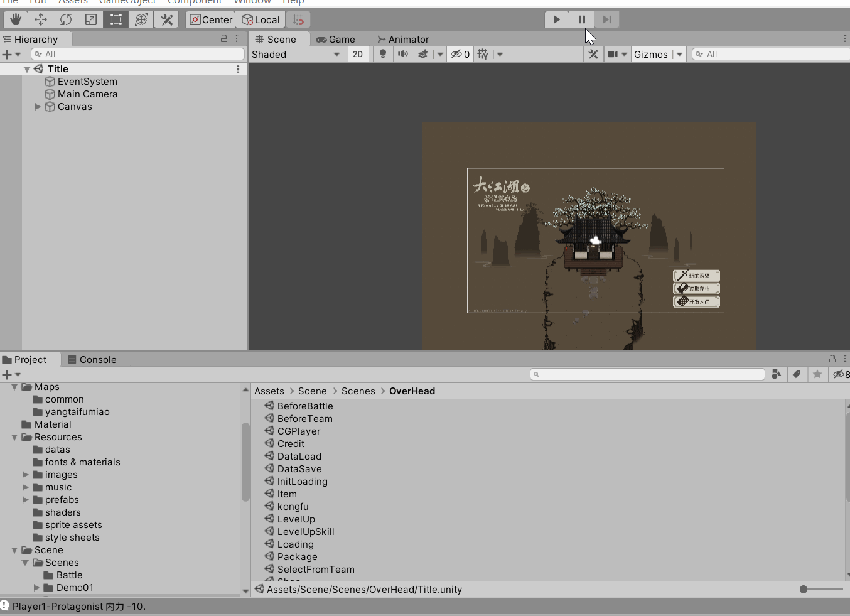
Task: Toggle the scene grid visibility
Action: pos(483,54)
